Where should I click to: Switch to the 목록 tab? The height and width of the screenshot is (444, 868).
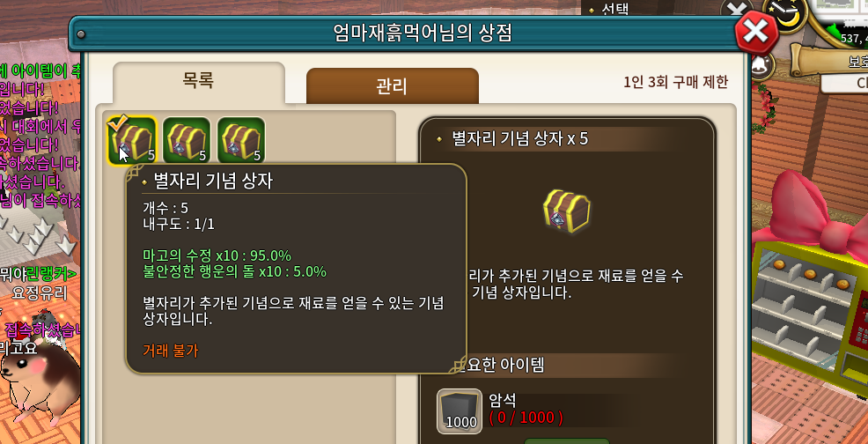pos(198,82)
